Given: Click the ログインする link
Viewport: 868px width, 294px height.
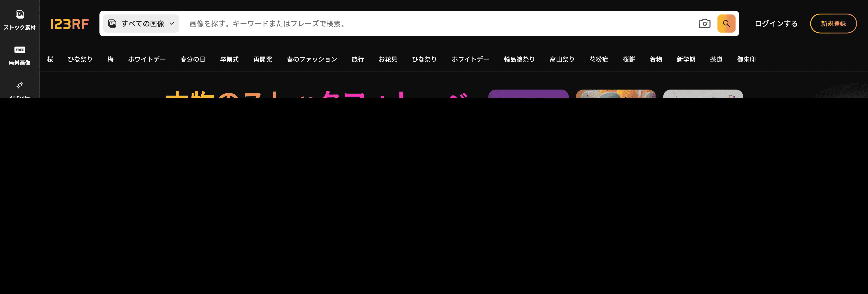Looking at the screenshot, I should (x=776, y=24).
